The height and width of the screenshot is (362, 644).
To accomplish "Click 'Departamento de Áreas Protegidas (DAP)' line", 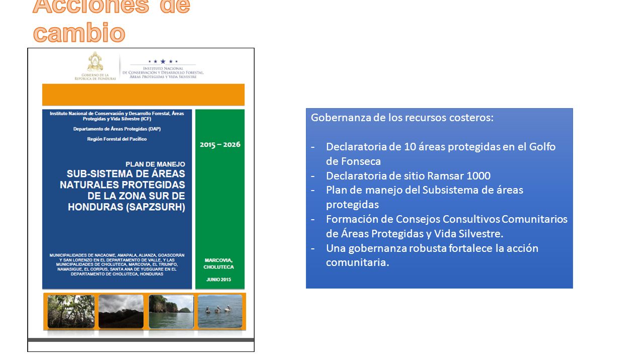I will [x=117, y=129].
